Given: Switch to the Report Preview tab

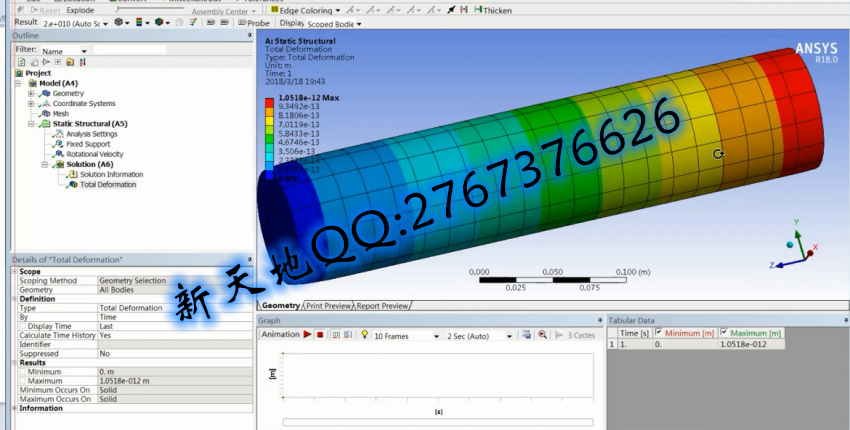Looking at the screenshot, I should point(383,306).
